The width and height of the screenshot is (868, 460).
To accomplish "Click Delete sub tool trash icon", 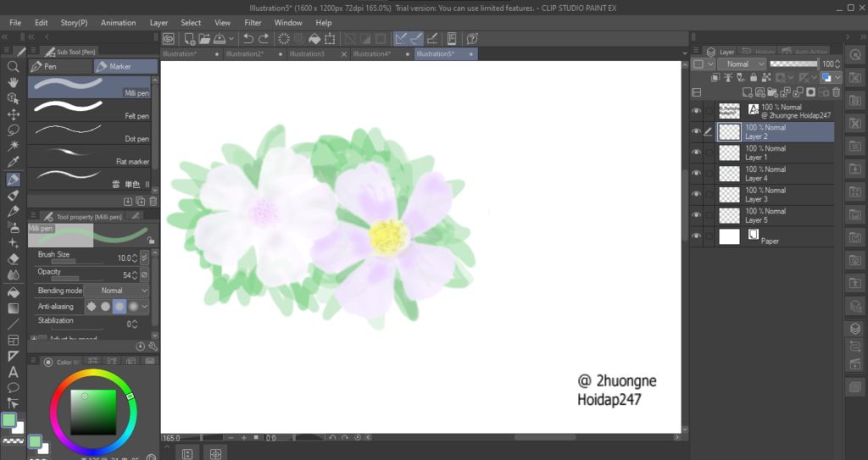I will pyautogui.click(x=153, y=202).
